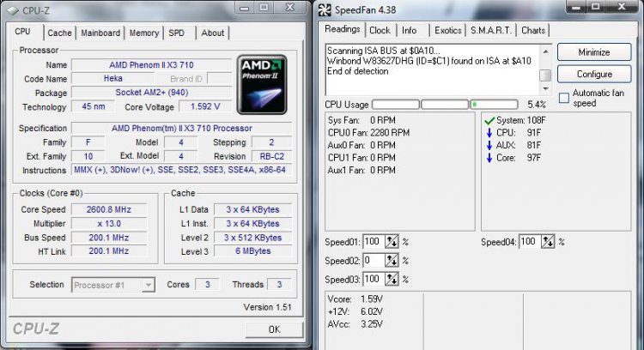Click the Core Voltage value 1.592 V
Image resolution: width=644 pixels, height=350 pixels.
205,106
